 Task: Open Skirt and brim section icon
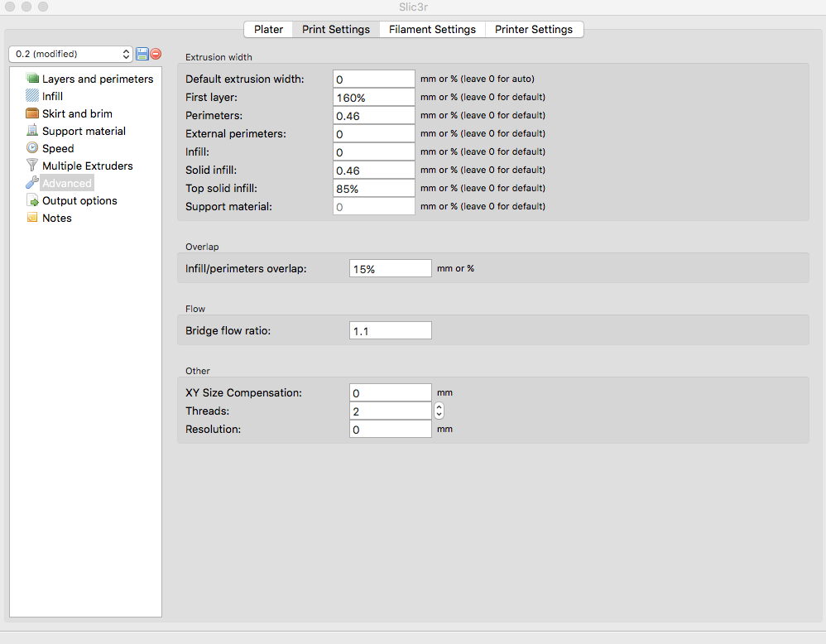click(x=32, y=113)
